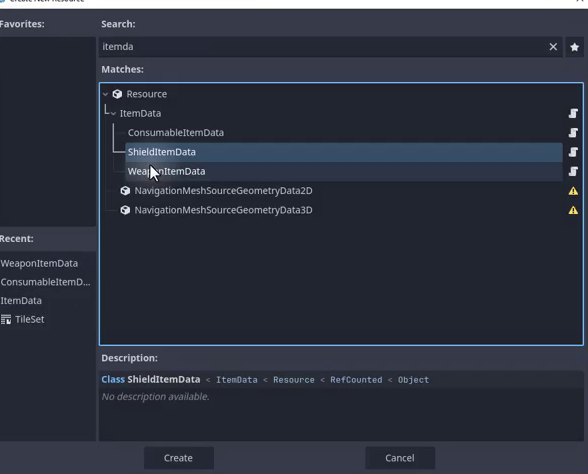Select NavigationMeshSourceGeometryData3D in the tree

point(223,210)
